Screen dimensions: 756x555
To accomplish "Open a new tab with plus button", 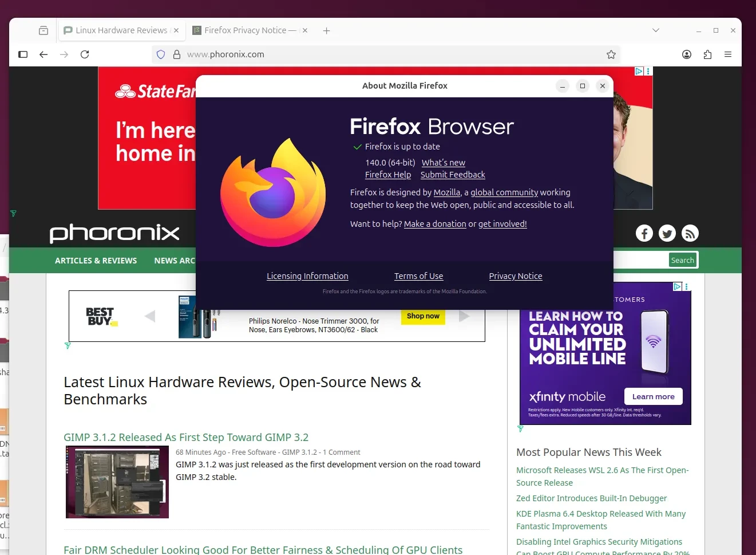I will [x=326, y=31].
